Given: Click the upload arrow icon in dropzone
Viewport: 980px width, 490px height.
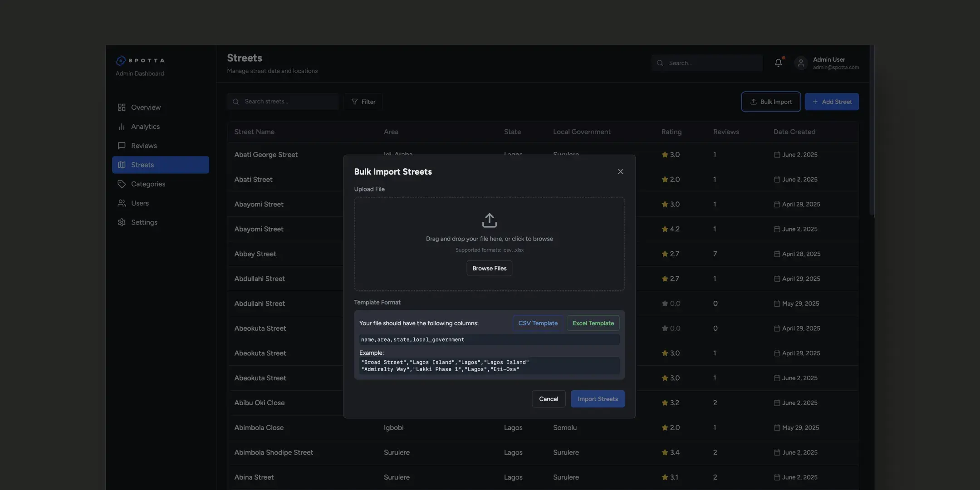Looking at the screenshot, I should [x=490, y=220].
